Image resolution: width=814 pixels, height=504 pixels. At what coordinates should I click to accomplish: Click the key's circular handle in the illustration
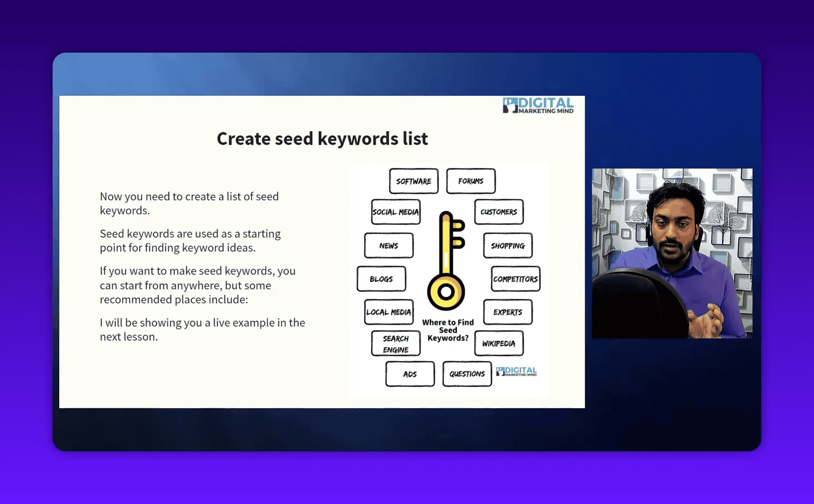tap(445, 291)
